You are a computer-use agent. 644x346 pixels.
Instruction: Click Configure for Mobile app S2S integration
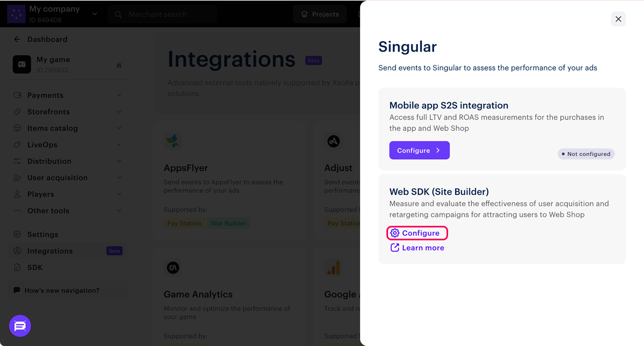coord(419,151)
